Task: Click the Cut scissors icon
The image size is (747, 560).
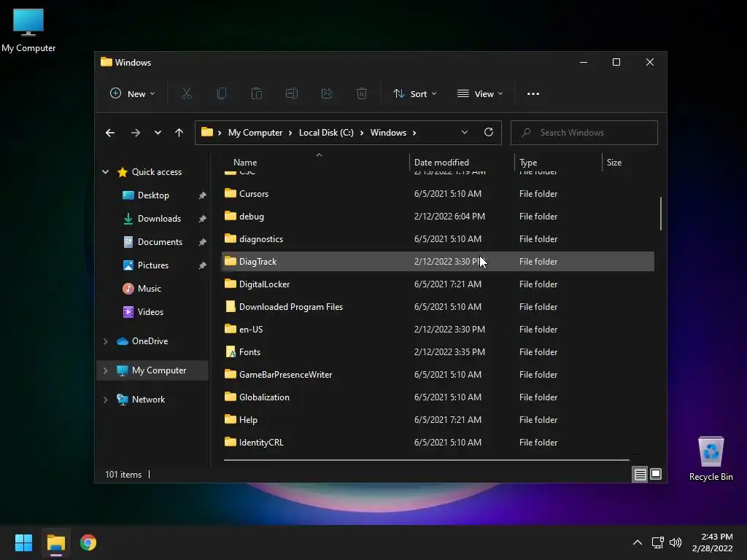Action: click(x=187, y=94)
